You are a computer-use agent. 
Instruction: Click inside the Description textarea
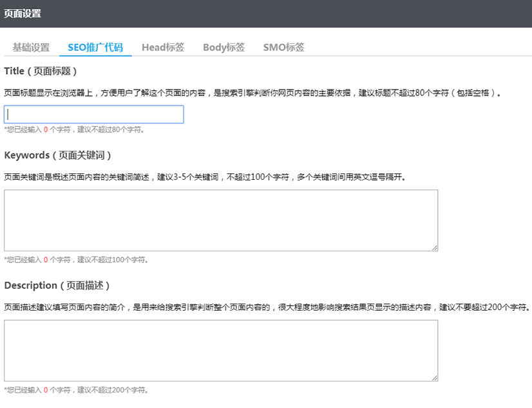tap(219, 350)
